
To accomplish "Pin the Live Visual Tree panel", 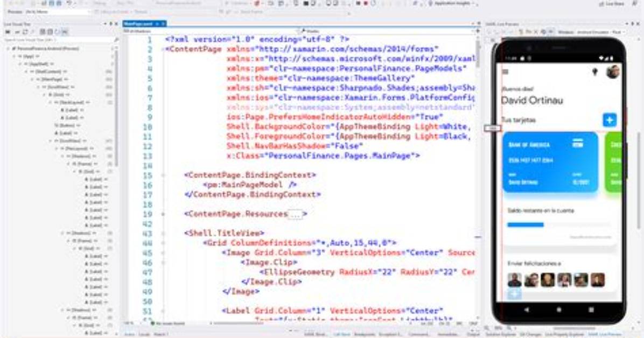I will tap(110, 24).
